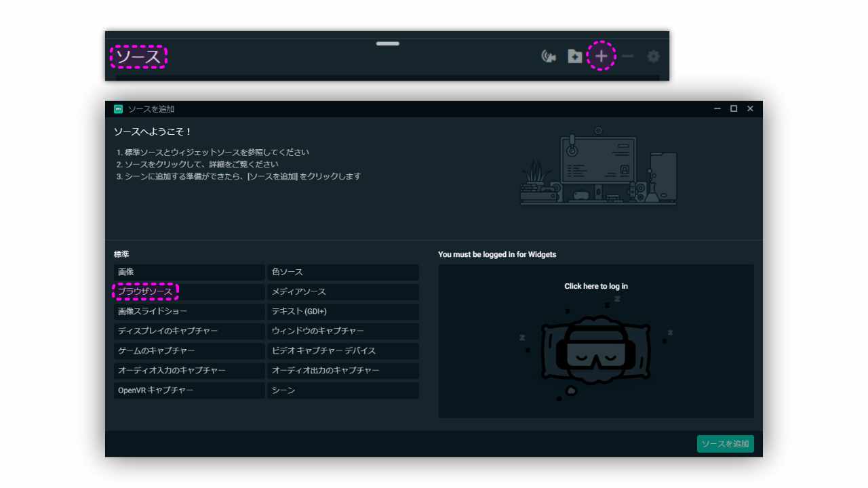Open source properties via the gear icon
The height and width of the screenshot is (488, 868).
pos(652,57)
